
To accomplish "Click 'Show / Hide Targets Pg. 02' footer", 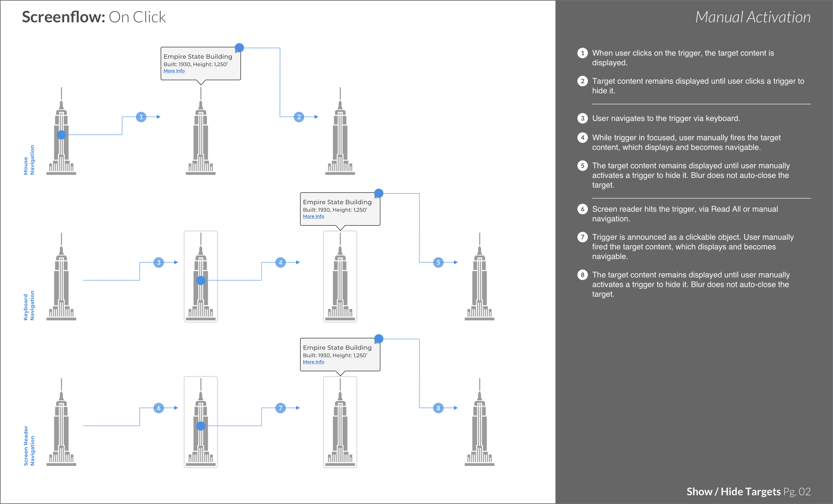I will coord(748,491).
